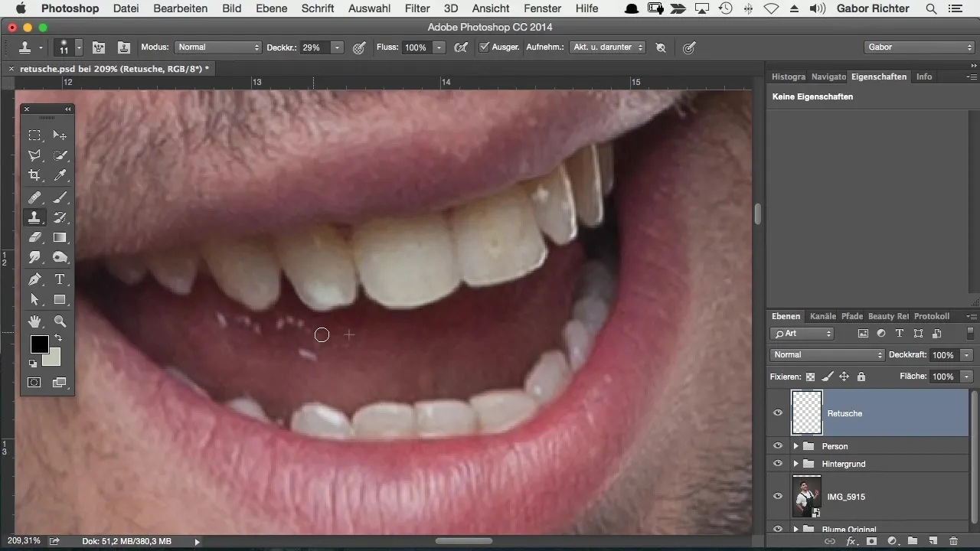The image size is (980, 551).
Task: Select the Rectangular Marquee tool
Action: [34, 135]
